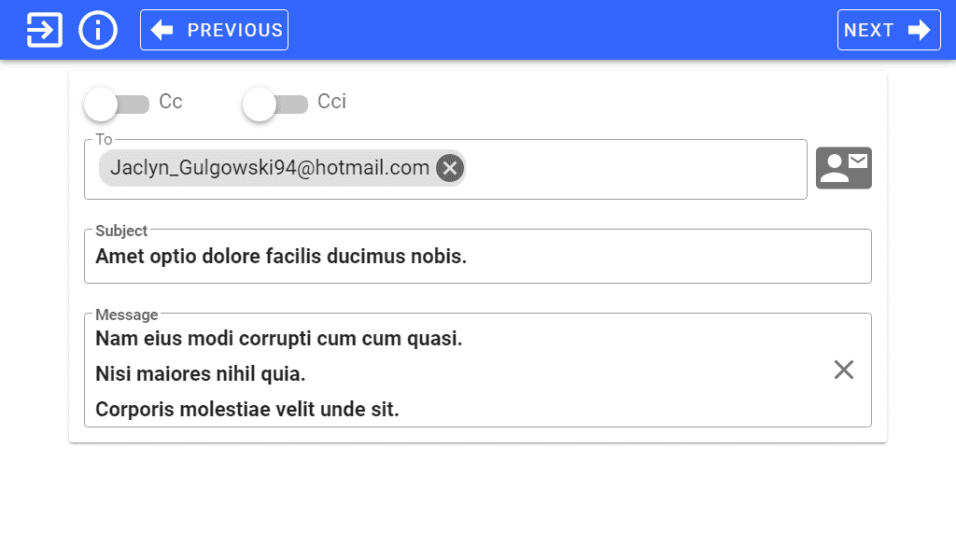Clear the Message text with X icon
Screen dimensions: 956x560
coord(844,370)
